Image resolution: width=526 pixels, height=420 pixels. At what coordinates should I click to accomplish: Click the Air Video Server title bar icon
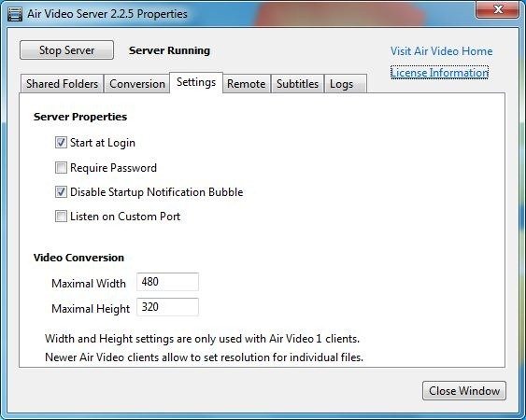click(x=14, y=14)
